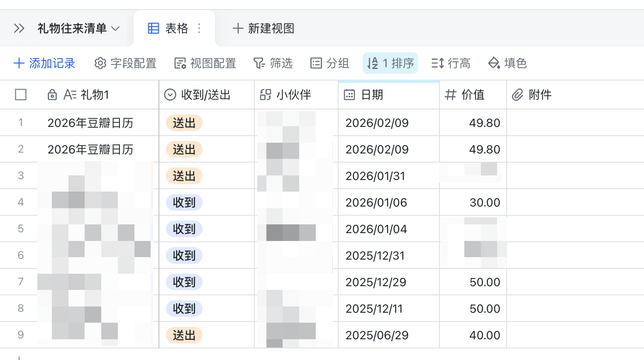This screenshot has width=644, height=360.
Task: Open the 筛选 filter tool
Action: click(273, 63)
